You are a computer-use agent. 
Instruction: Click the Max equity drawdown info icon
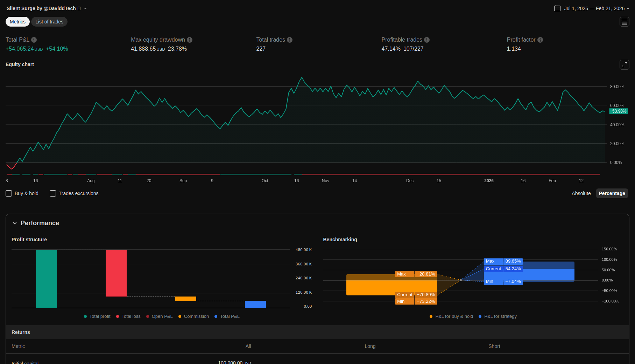coord(190,40)
